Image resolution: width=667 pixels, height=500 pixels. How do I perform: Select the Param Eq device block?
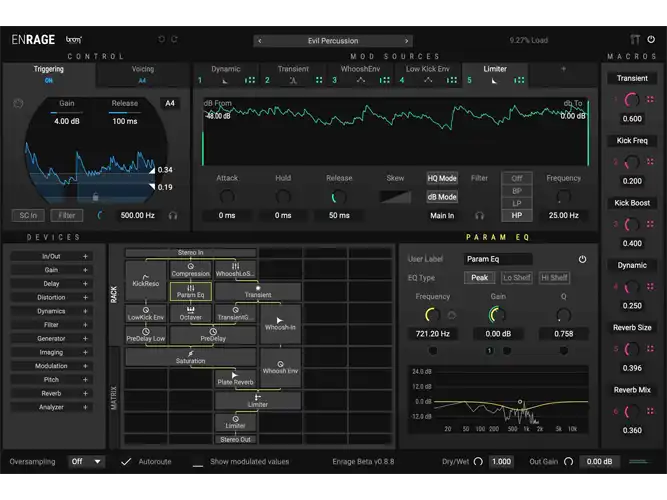pos(191,291)
